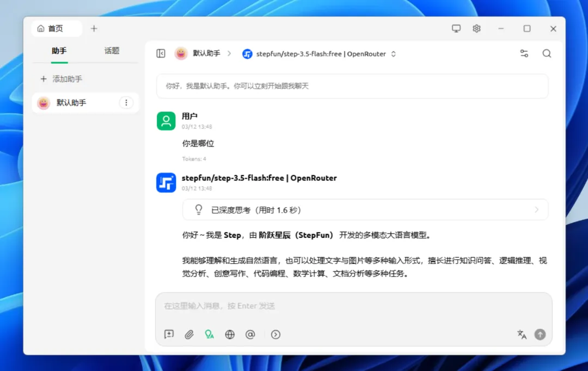Click 默认助手 label in chat header
This screenshot has height=371, width=588.
click(207, 54)
